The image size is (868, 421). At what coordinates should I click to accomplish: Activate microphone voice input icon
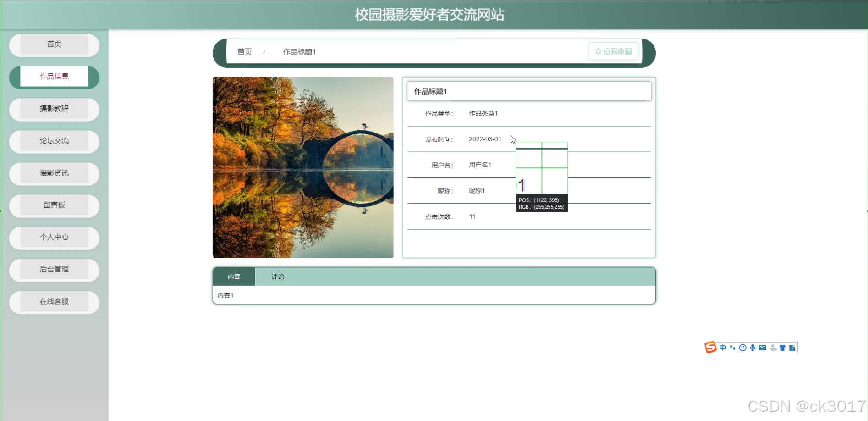753,348
